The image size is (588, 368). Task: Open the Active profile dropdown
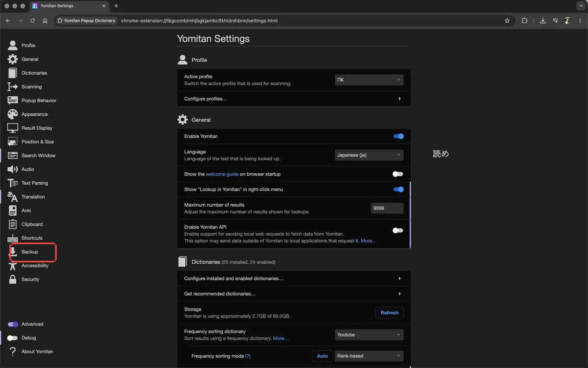tap(369, 80)
